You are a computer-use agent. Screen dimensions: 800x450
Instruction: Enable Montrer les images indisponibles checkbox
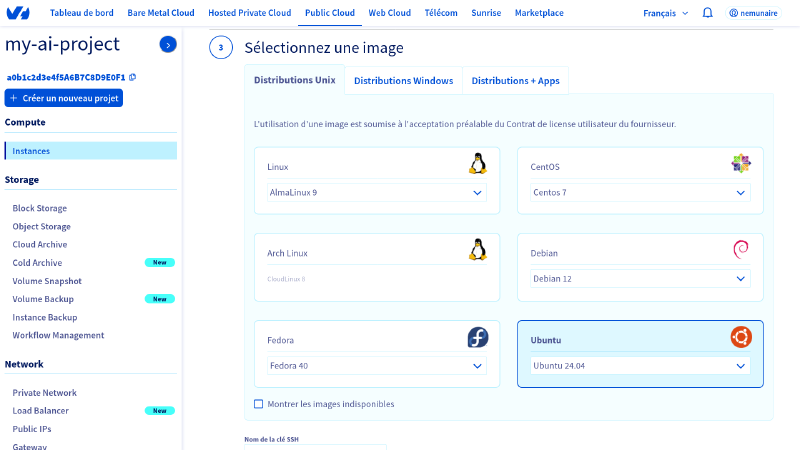coord(259,404)
